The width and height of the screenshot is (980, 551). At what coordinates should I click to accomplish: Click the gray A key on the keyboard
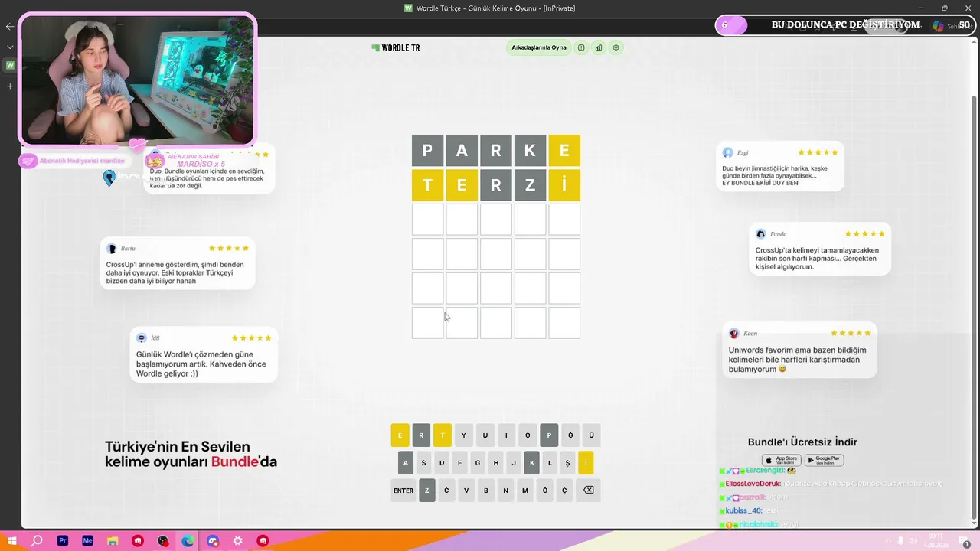[x=406, y=463]
